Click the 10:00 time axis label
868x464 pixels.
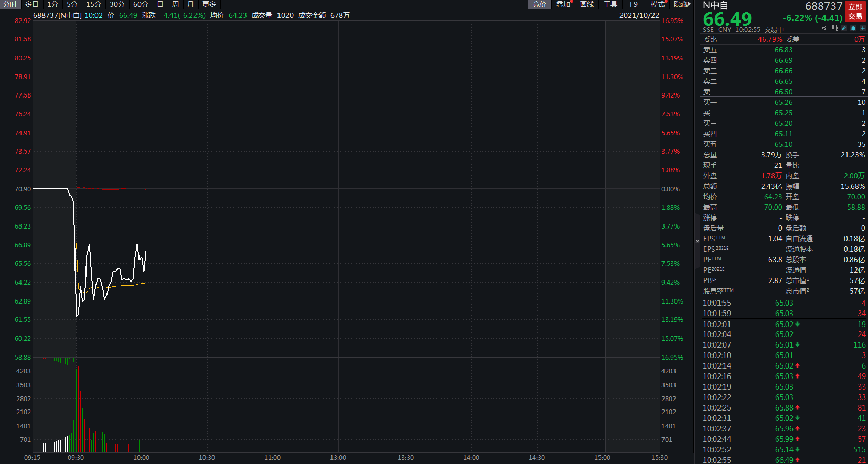141,458
